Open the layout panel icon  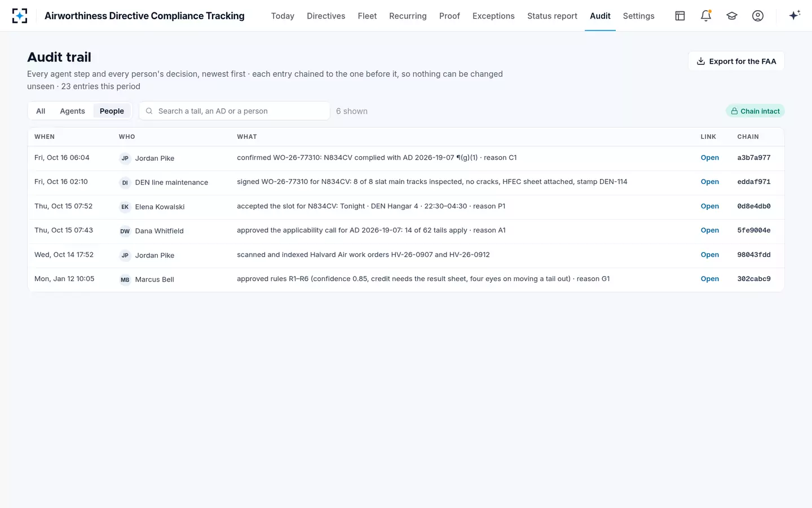[x=680, y=16]
